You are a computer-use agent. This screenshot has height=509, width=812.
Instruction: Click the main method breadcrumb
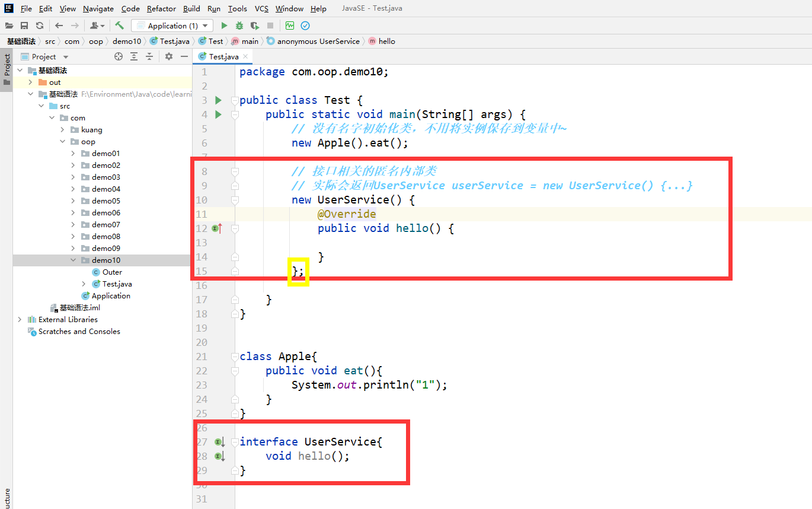click(245, 41)
